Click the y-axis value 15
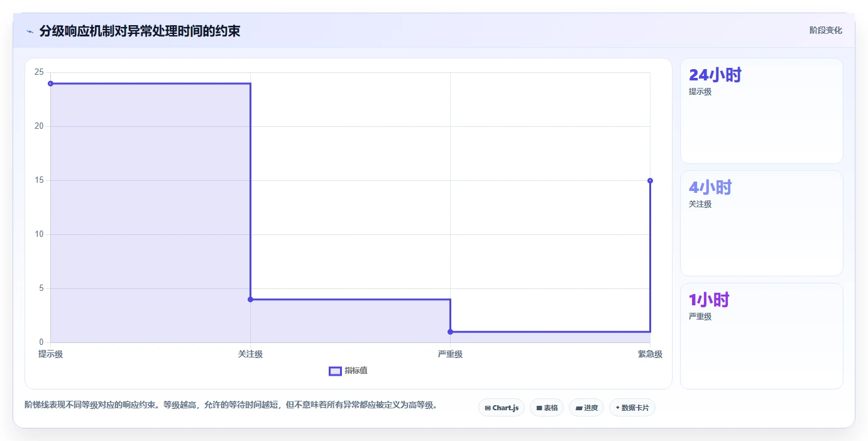This screenshot has height=441, width=868. tap(39, 180)
